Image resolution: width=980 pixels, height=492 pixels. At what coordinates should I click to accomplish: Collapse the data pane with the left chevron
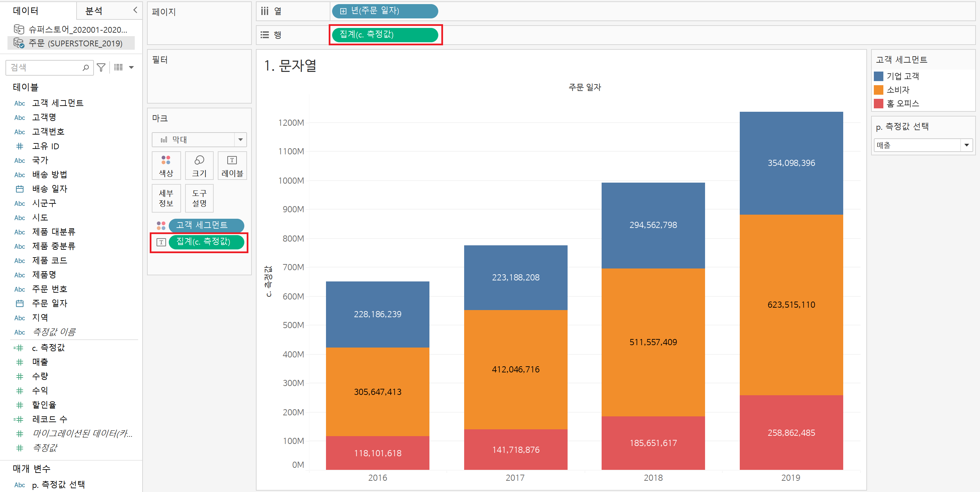coord(135,10)
